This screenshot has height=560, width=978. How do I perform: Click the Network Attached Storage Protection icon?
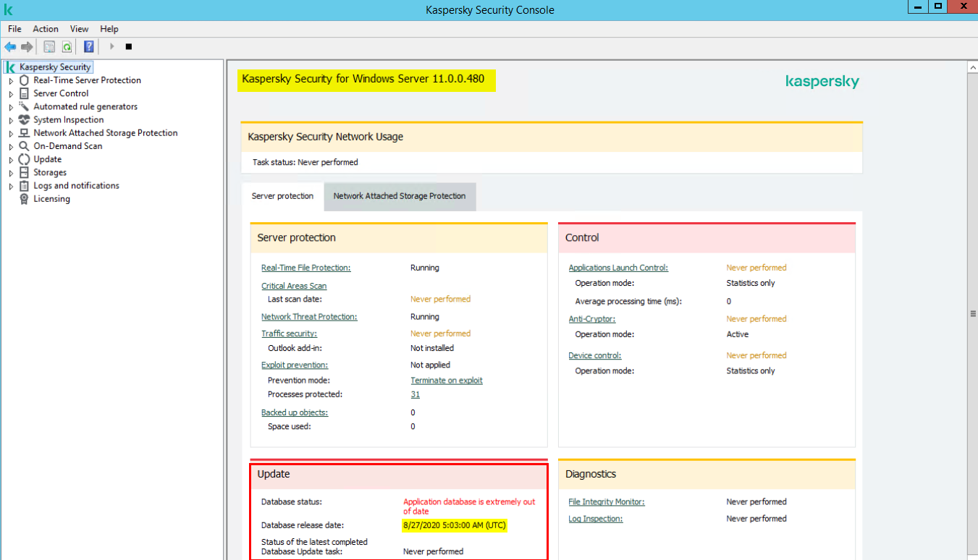coord(24,133)
